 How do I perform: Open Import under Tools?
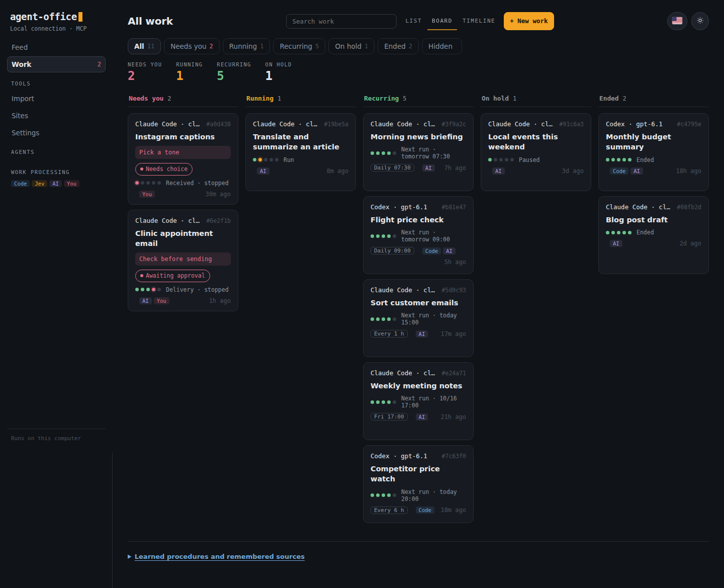pos(56,99)
